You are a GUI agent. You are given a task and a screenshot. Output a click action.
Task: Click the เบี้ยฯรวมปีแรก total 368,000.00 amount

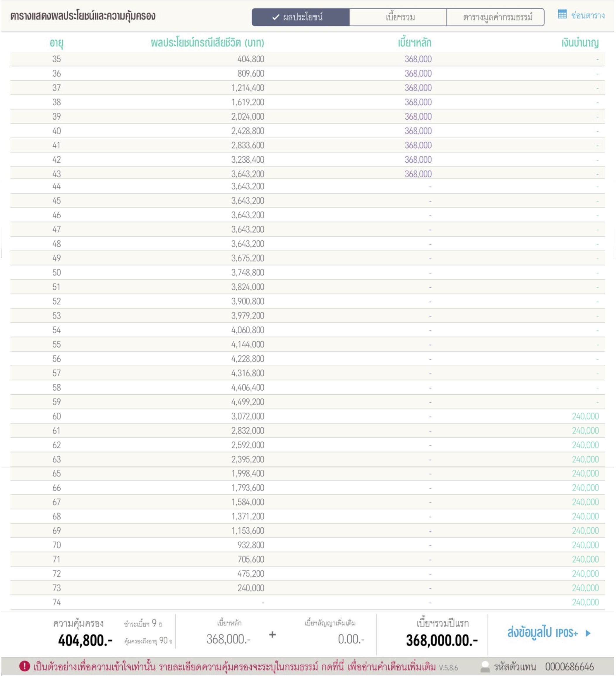[442, 640]
